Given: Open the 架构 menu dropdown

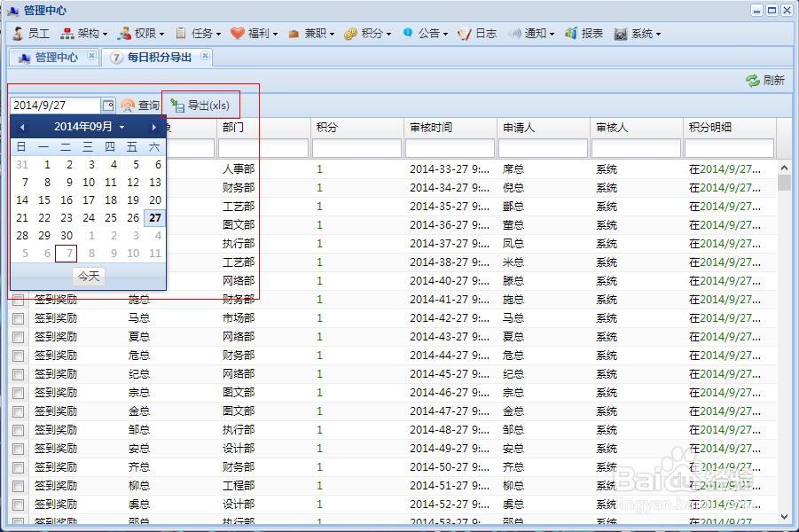Looking at the screenshot, I should (84, 34).
